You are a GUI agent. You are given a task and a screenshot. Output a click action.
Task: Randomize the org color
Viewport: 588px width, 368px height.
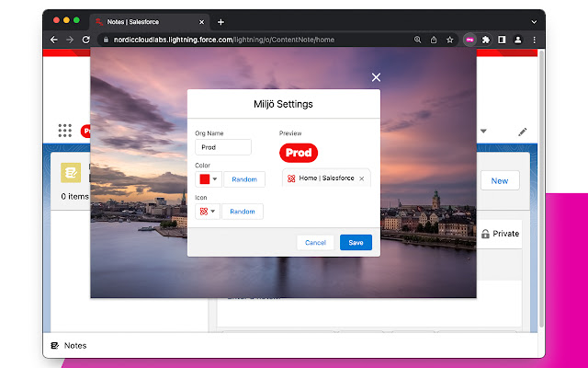click(244, 179)
